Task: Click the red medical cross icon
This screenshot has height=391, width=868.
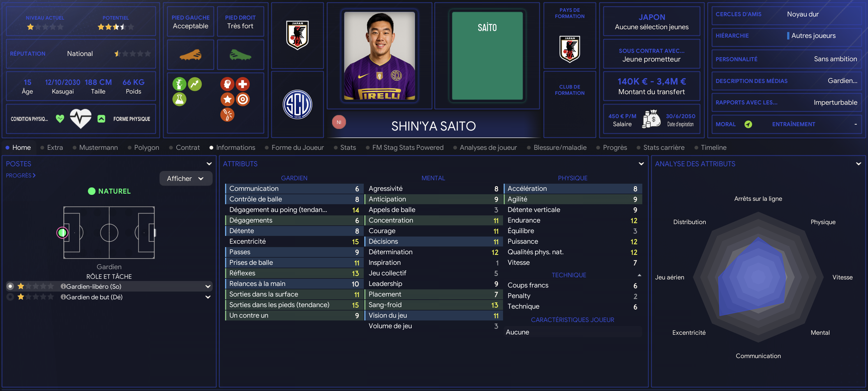Action: coord(242,84)
